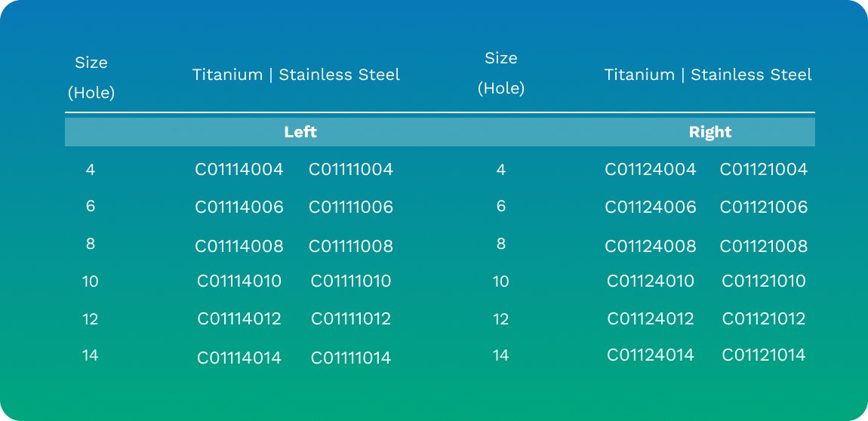Select stainless steel right code C01121010
This screenshot has height=421, width=868.
[x=764, y=281]
